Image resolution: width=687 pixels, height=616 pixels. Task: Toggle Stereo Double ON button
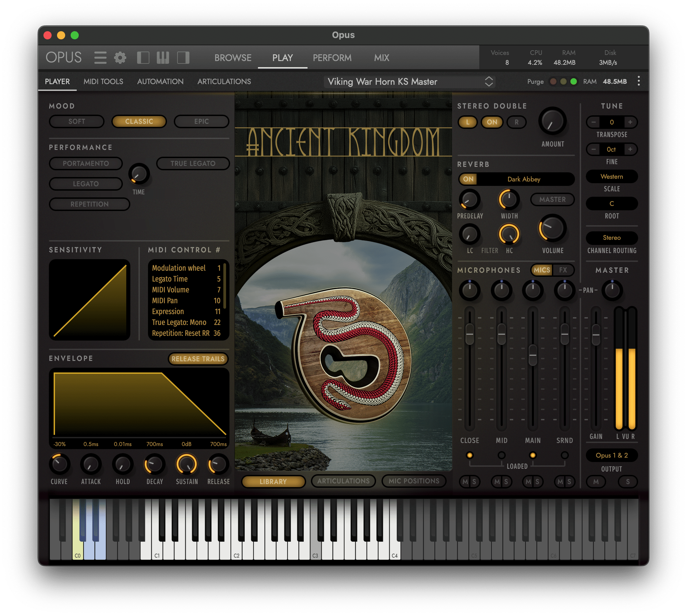coord(492,122)
